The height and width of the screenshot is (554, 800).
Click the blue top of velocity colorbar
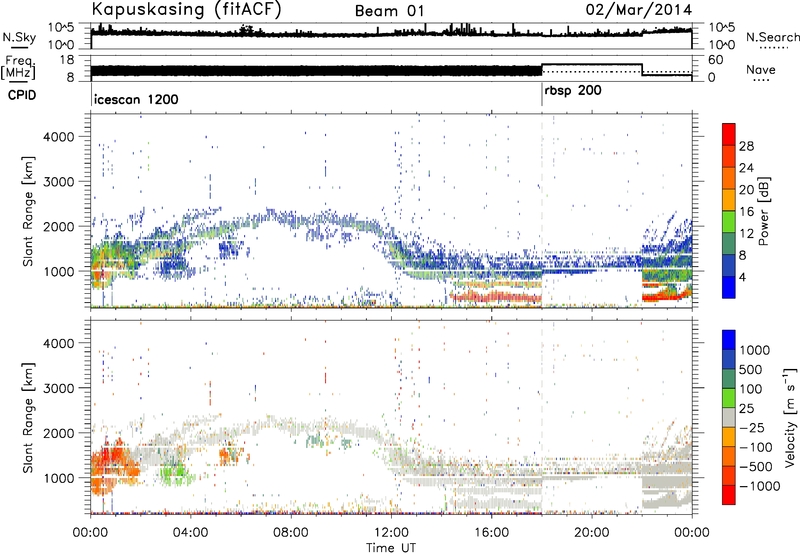click(729, 340)
